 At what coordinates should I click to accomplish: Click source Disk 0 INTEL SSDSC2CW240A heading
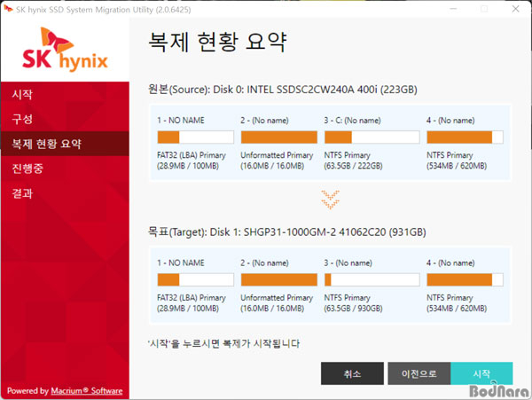(283, 90)
